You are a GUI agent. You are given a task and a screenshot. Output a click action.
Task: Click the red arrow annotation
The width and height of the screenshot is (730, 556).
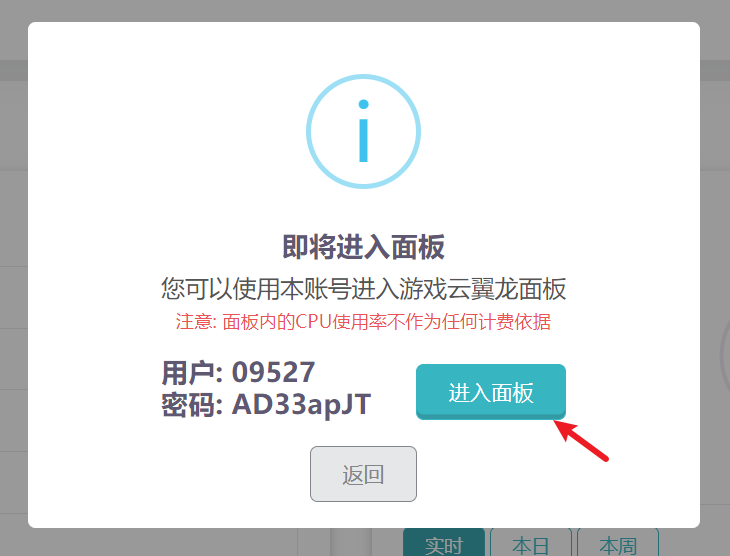pos(581,441)
